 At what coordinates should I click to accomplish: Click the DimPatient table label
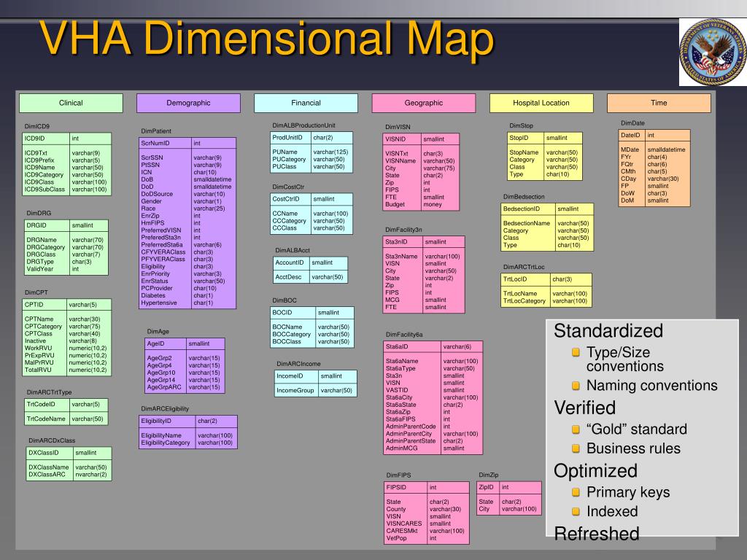click(x=156, y=131)
